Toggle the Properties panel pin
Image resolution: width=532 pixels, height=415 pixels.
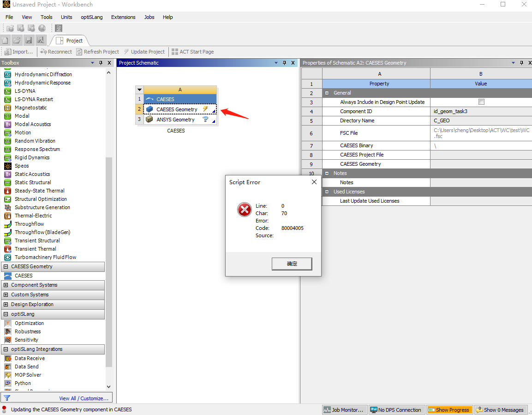521,63
